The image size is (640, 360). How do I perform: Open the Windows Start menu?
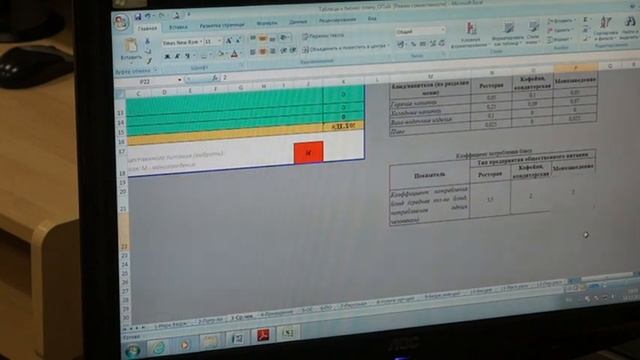pos(133,350)
